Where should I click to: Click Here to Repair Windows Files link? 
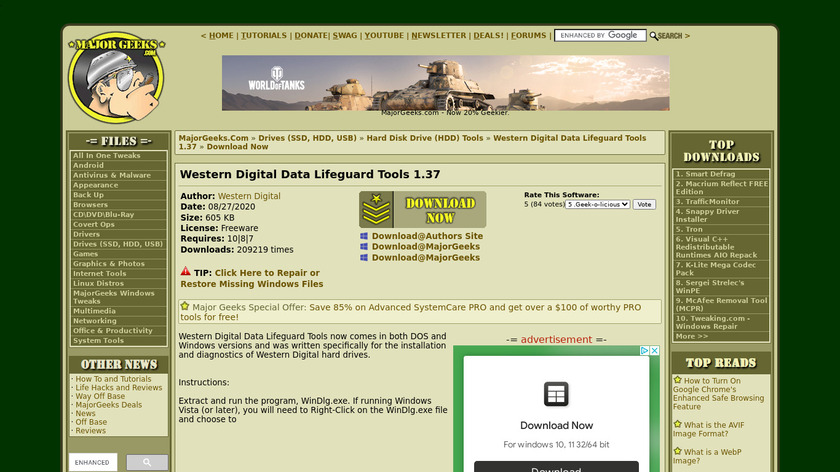[252, 278]
